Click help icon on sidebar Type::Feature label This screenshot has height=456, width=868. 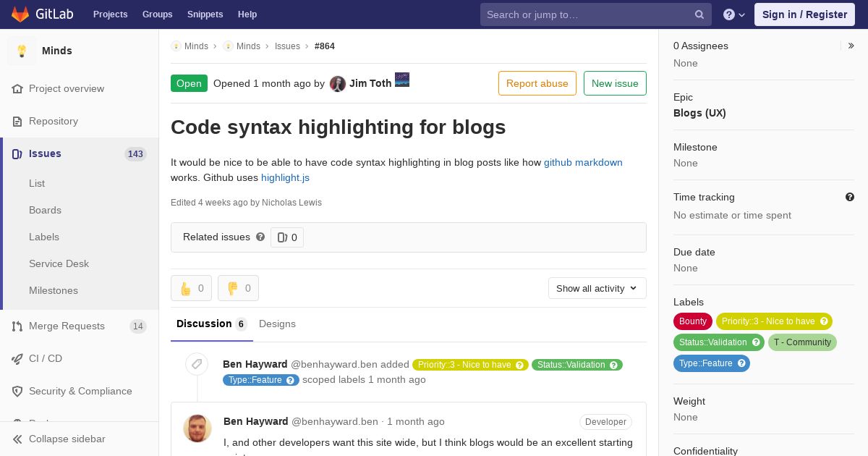coord(741,363)
